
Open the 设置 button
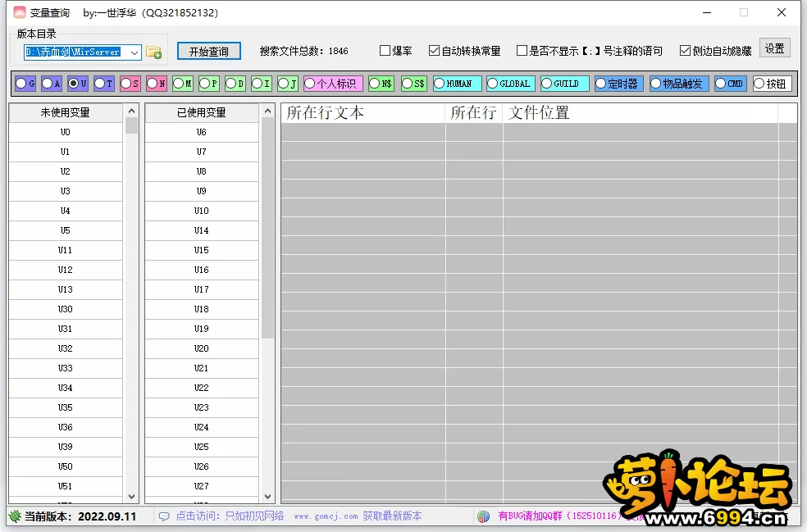pos(774,49)
